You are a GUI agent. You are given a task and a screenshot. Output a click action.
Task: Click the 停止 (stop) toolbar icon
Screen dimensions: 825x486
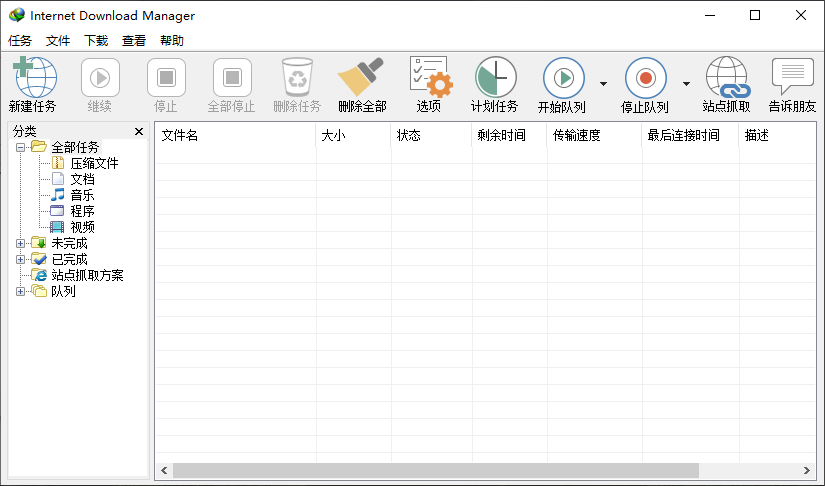(166, 78)
